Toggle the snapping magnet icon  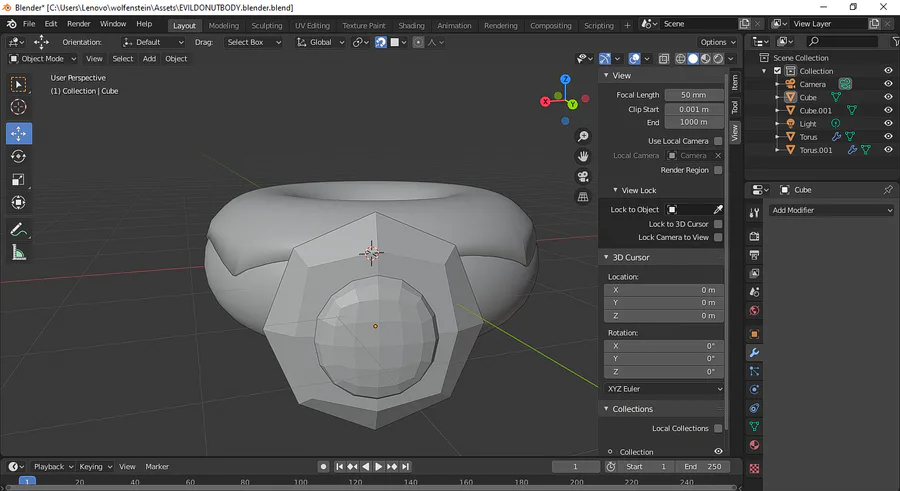(x=381, y=42)
